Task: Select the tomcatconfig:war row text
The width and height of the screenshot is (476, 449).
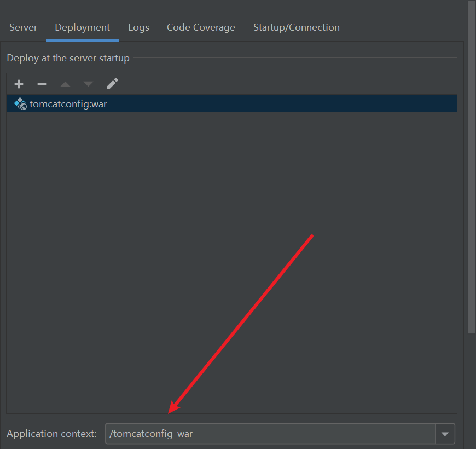Action: tap(68, 104)
